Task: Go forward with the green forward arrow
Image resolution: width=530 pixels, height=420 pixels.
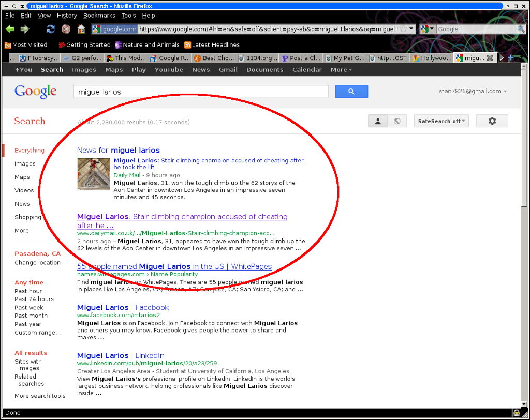Action: [x=25, y=29]
